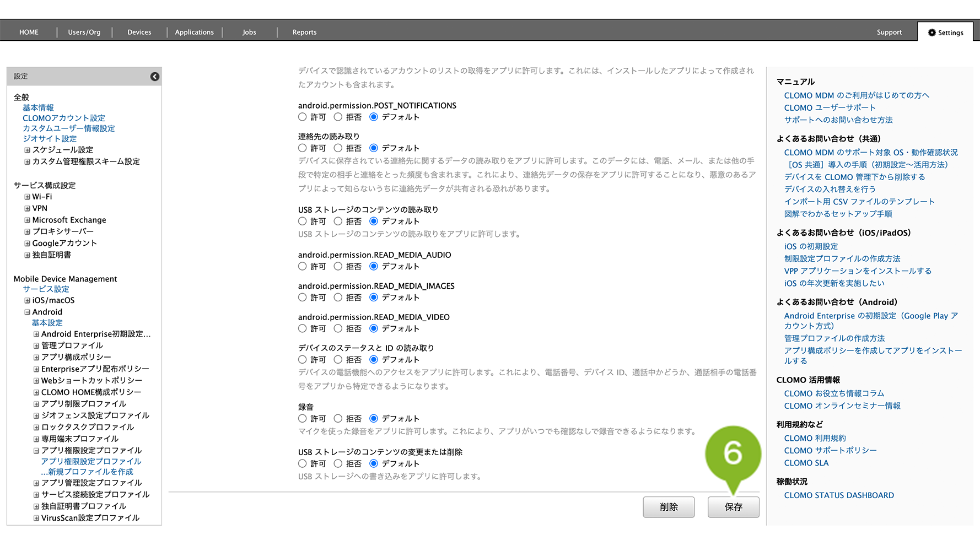Open the Devices menu tab

pos(139,33)
